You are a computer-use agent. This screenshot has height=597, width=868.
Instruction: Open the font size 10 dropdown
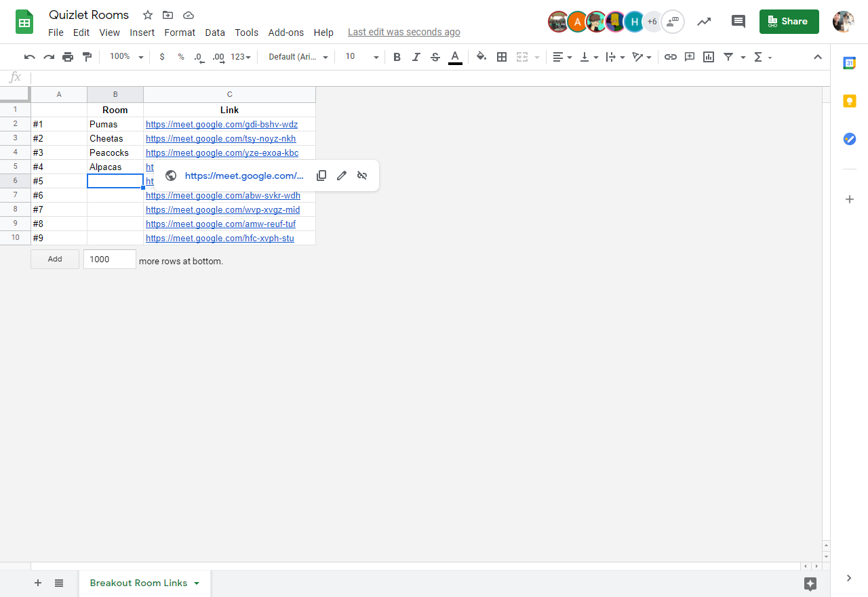[362, 57]
